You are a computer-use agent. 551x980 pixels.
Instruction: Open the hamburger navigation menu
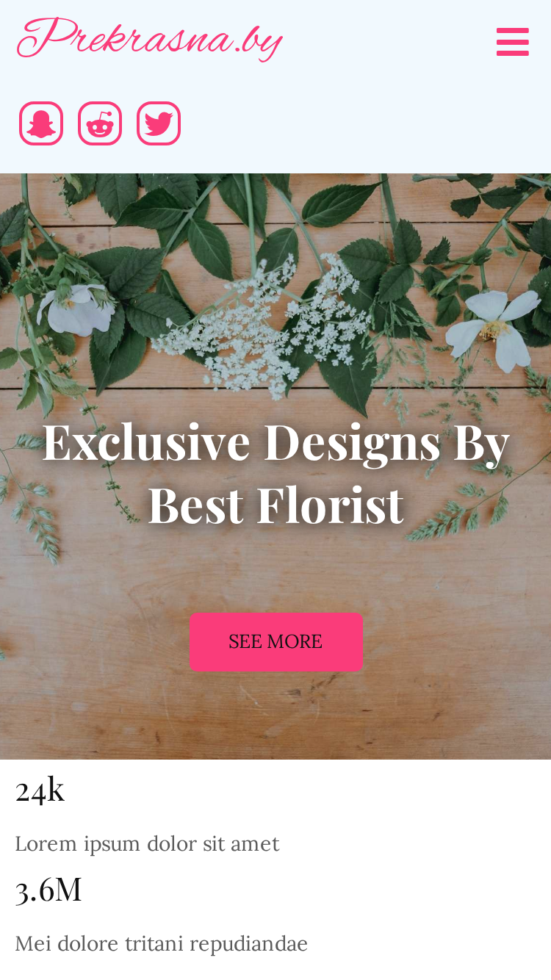click(513, 42)
